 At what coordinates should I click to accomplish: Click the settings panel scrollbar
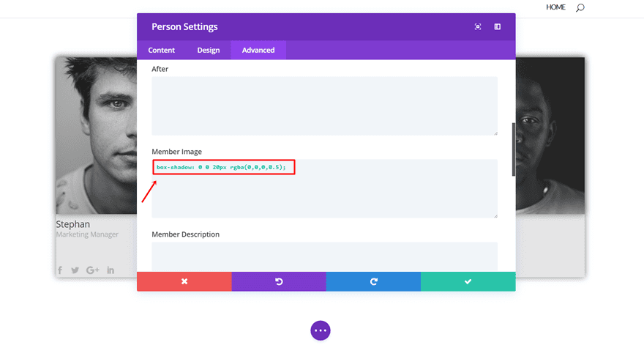(514, 150)
